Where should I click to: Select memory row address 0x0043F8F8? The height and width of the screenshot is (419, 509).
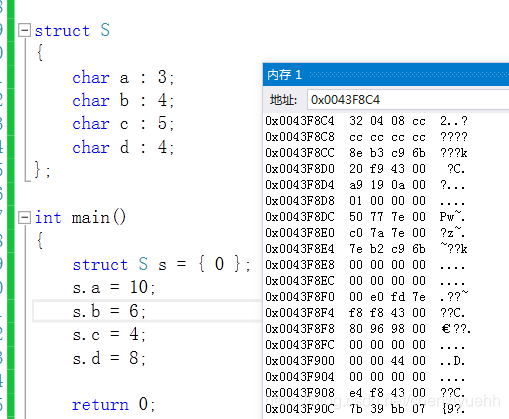pyautogui.click(x=300, y=329)
